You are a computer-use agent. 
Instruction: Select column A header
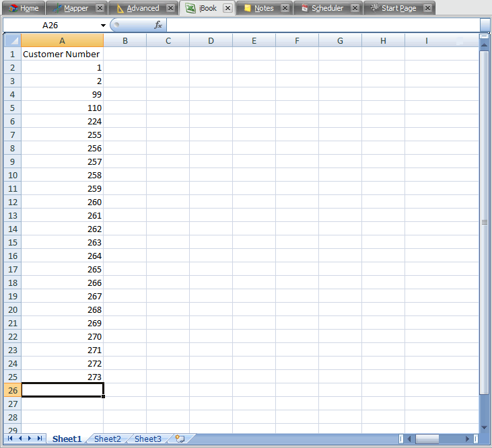tap(63, 40)
